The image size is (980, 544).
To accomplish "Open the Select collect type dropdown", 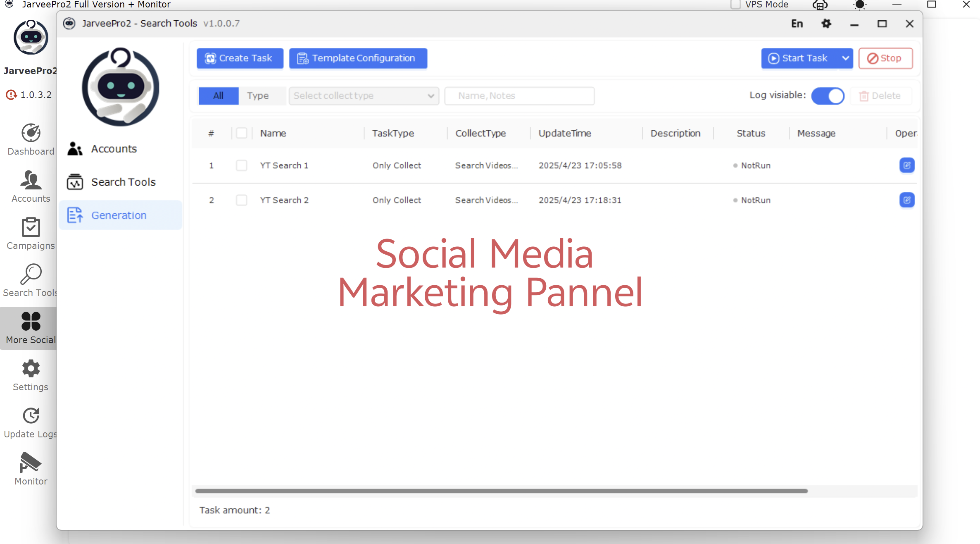I will click(364, 96).
